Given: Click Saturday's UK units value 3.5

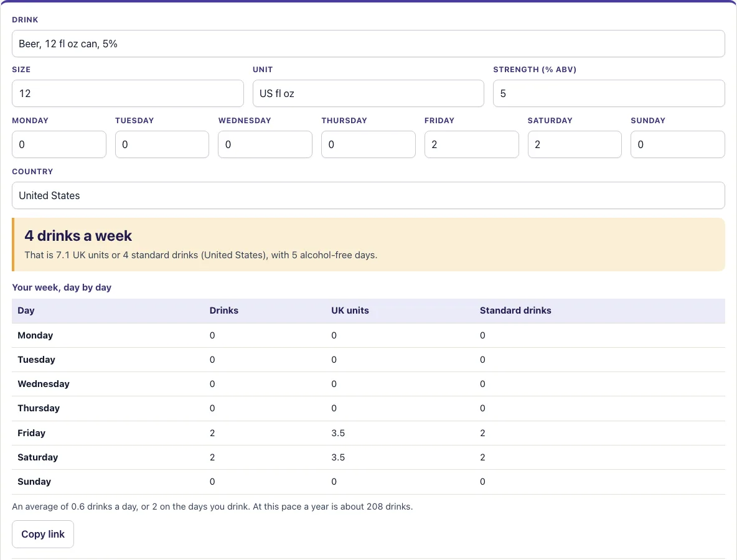Looking at the screenshot, I should point(338,457).
